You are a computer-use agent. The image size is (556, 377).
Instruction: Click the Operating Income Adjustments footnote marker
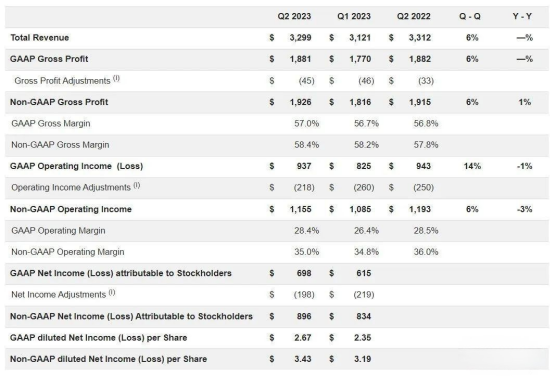(137, 185)
